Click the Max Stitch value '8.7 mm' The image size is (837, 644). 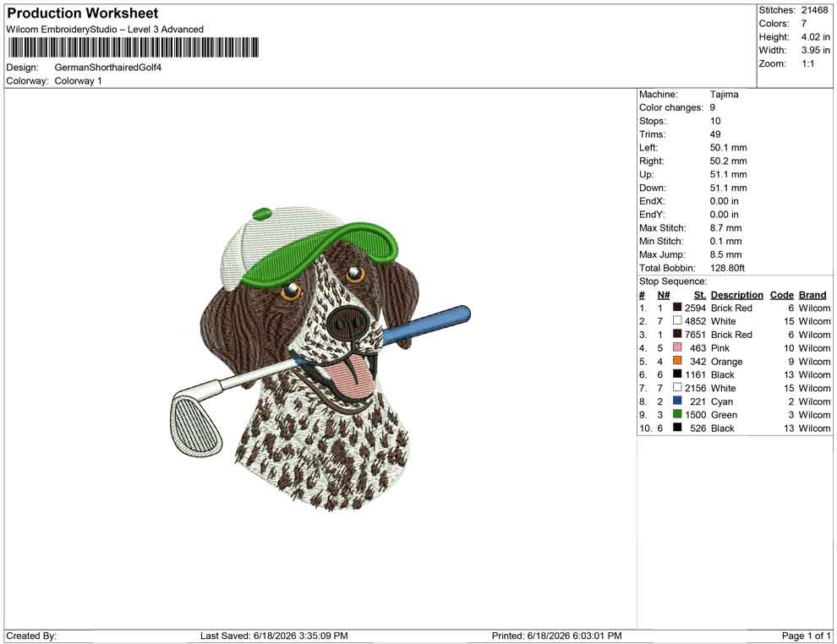coord(726,228)
